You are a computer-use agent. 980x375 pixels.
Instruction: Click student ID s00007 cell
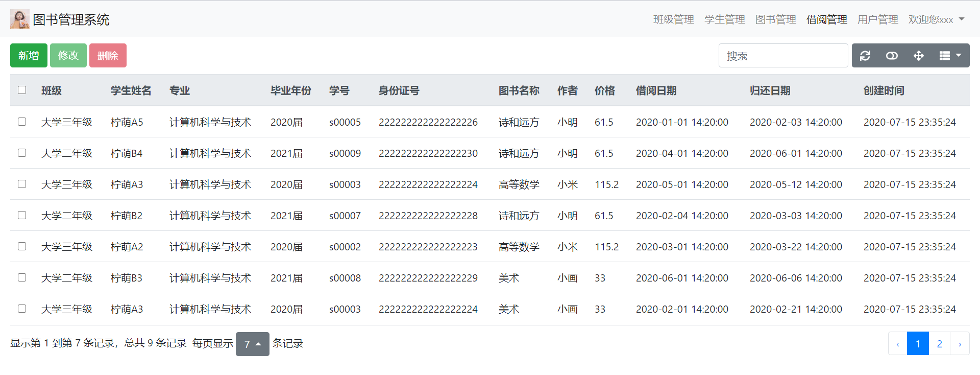(x=345, y=216)
